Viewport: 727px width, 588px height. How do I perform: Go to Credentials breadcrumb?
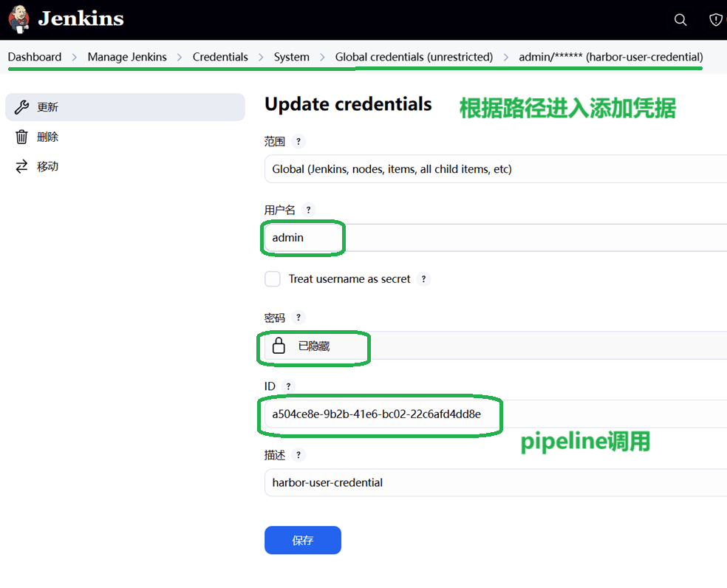[220, 57]
